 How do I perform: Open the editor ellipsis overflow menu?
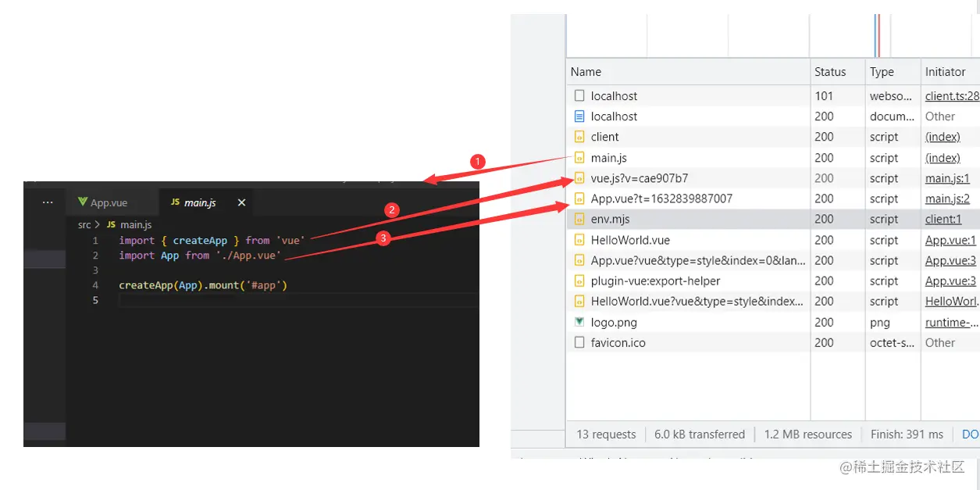coord(48,202)
